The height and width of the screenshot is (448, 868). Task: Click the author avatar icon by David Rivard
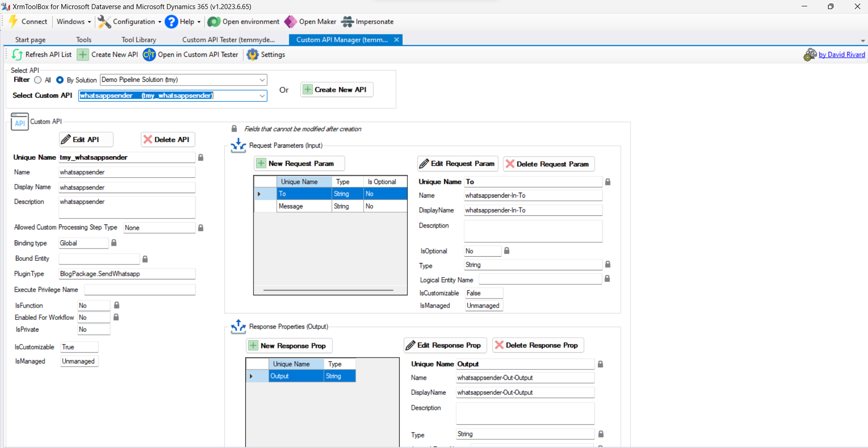(x=810, y=55)
